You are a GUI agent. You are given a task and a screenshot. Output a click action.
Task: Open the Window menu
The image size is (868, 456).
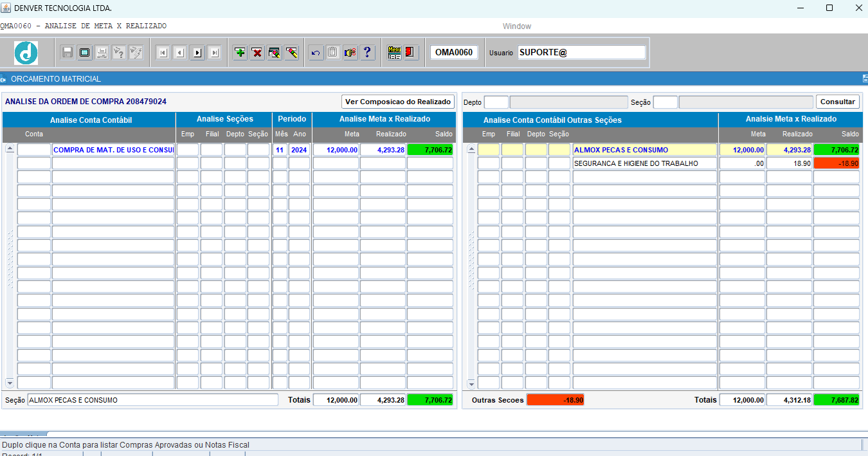[x=517, y=26]
